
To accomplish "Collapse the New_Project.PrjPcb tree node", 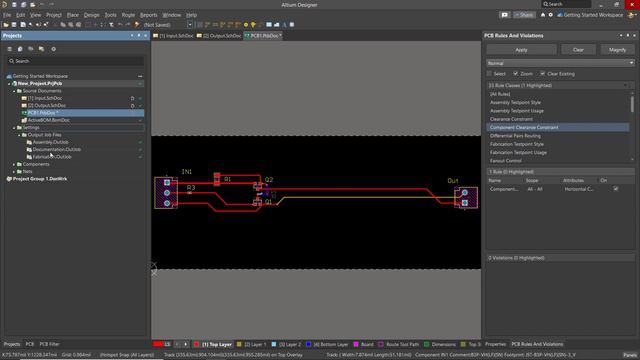I will pos(9,83).
